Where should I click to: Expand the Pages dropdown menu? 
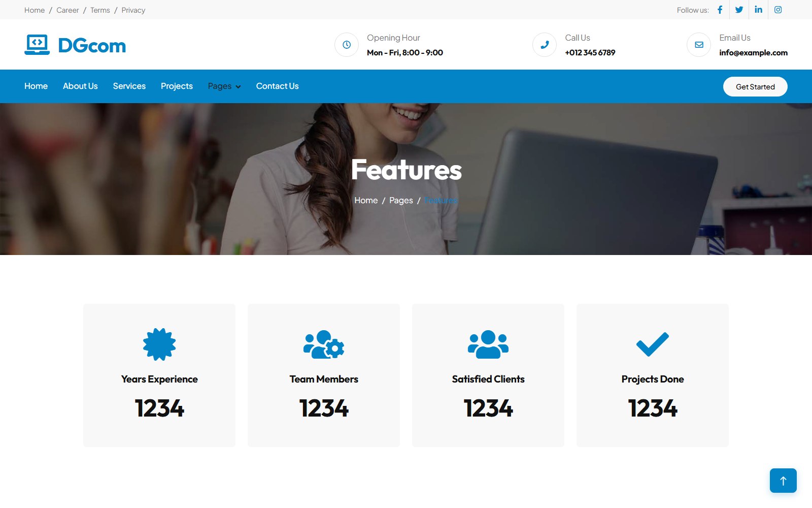224,86
